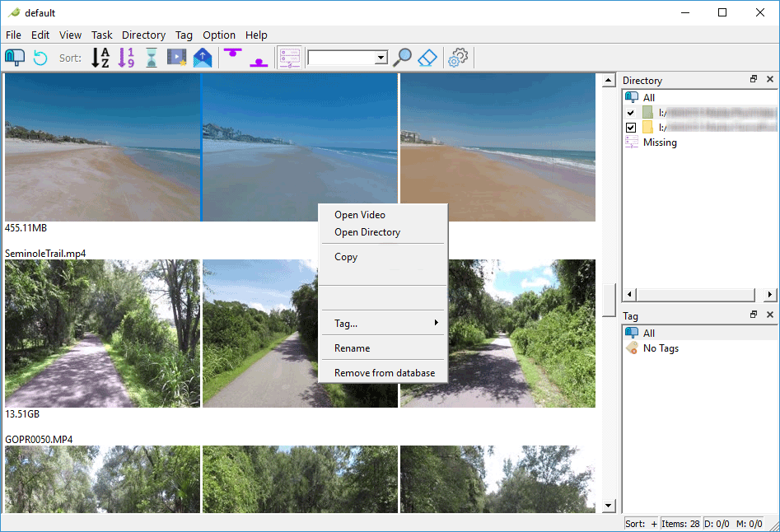Click the magnifying glass search icon

click(x=402, y=58)
